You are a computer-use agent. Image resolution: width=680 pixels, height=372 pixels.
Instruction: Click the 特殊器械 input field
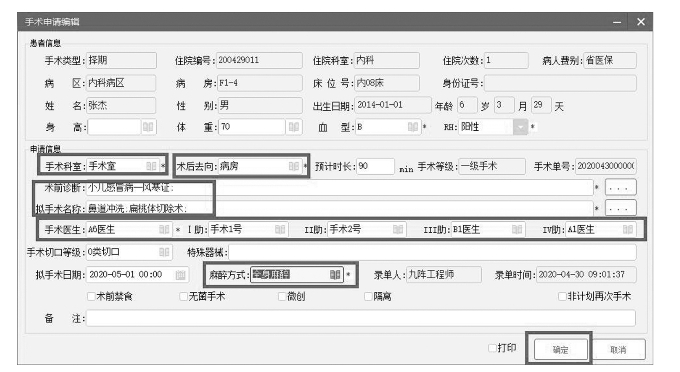432,252
